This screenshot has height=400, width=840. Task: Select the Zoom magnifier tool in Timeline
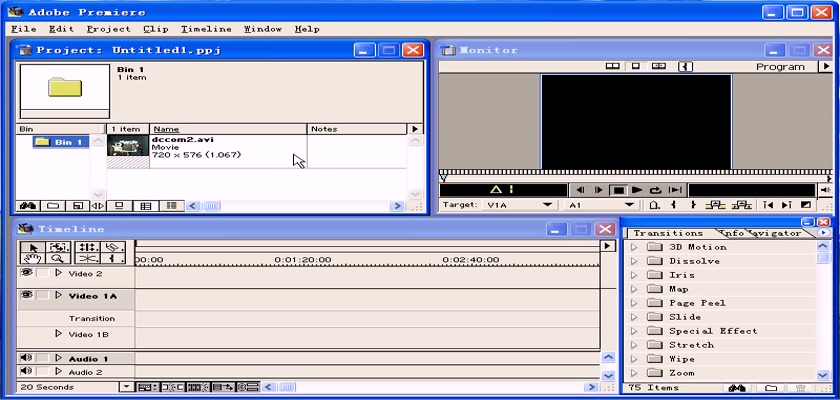point(59,259)
